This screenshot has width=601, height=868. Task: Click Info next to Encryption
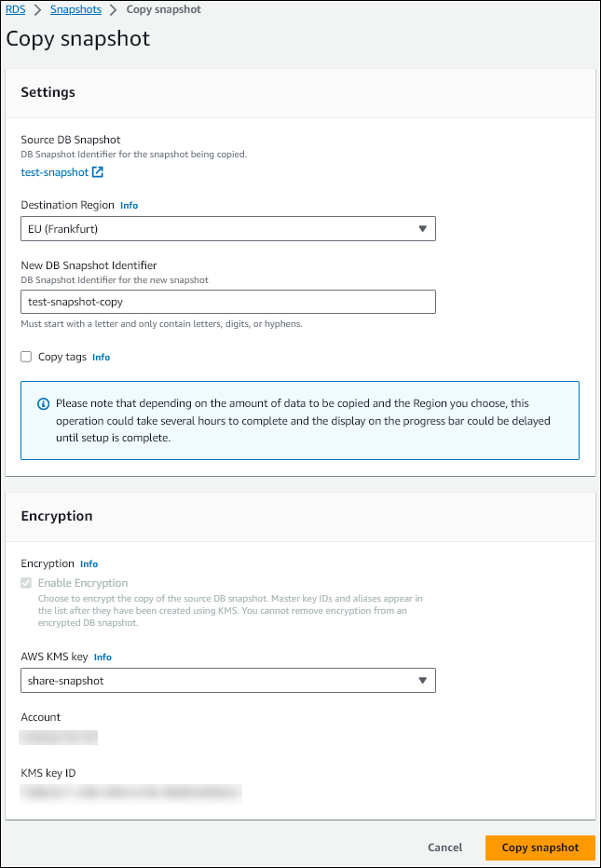89,563
